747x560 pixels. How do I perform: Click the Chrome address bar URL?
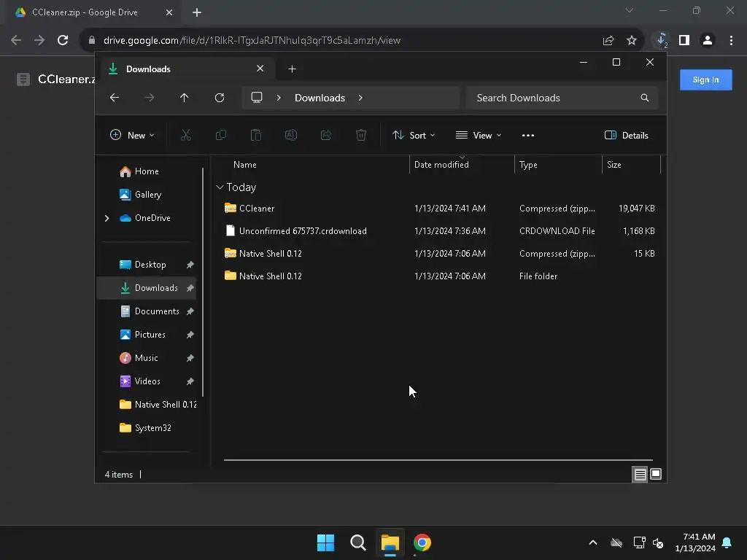click(252, 41)
